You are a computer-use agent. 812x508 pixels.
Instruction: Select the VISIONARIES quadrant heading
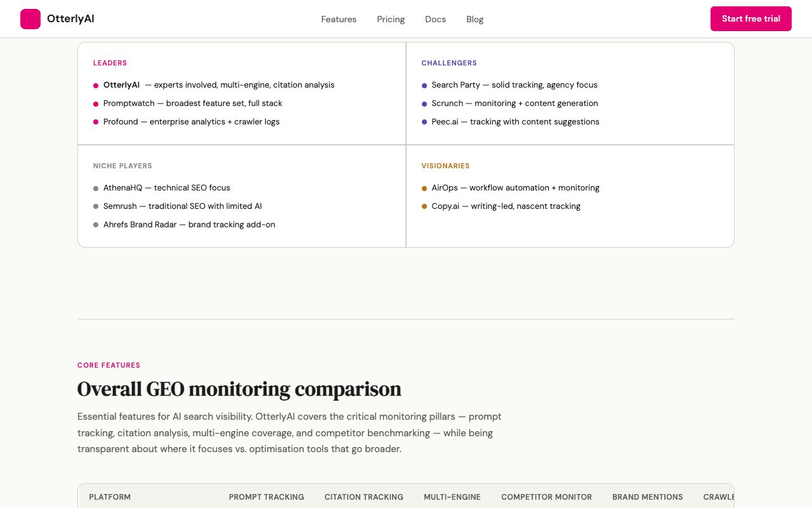(445, 166)
